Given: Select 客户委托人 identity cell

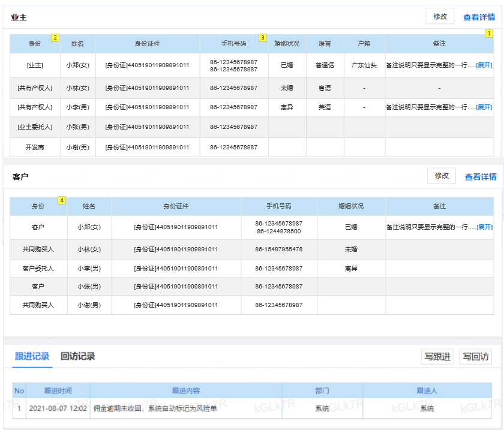Looking at the screenshot, I should pos(38,269).
